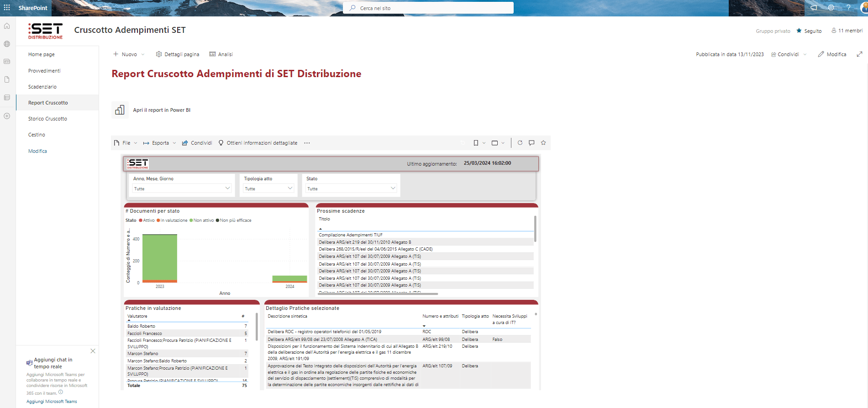Image resolution: width=868 pixels, height=408 pixels.
Task: Open the SharePoint app launcher grid
Action: [7, 8]
